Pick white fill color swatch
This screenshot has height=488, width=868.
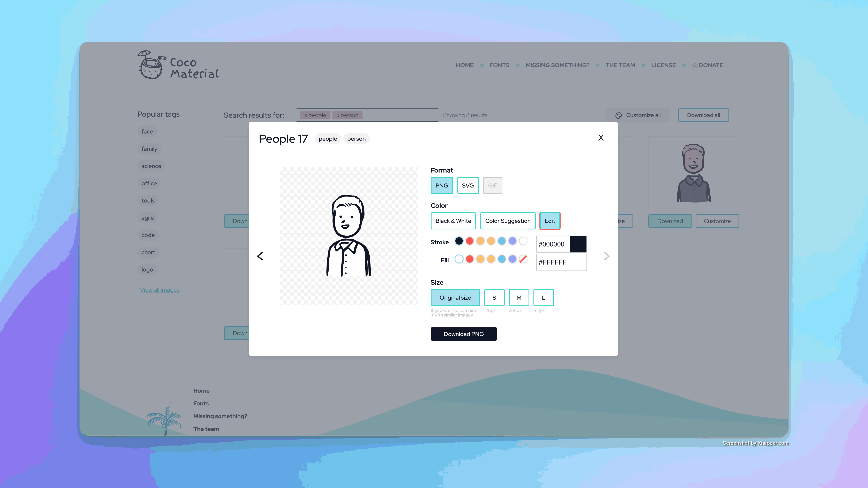pyautogui.click(x=459, y=259)
